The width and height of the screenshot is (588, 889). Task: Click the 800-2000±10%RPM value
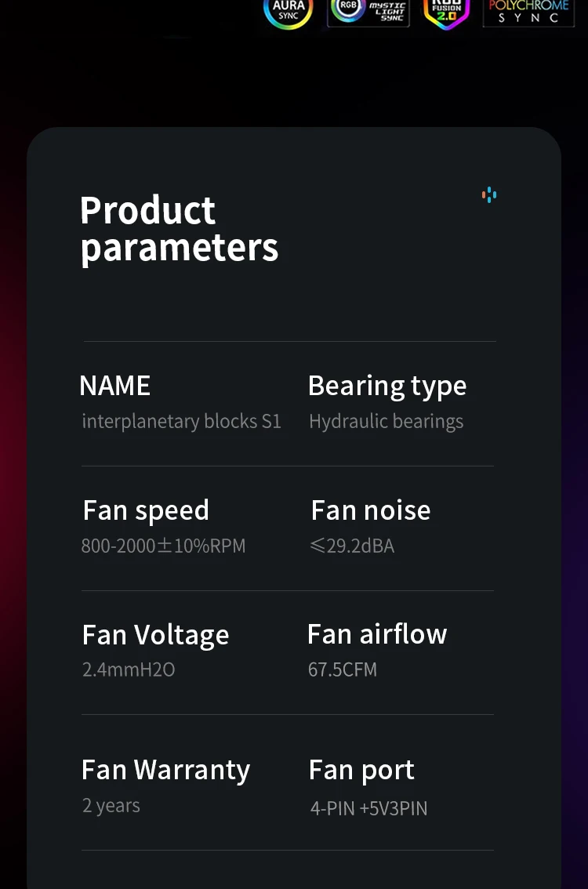163,546
